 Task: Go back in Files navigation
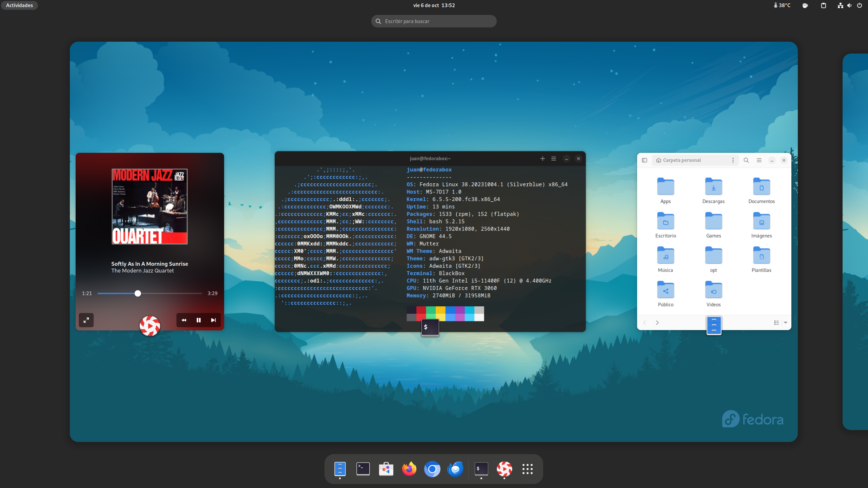(645, 323)
